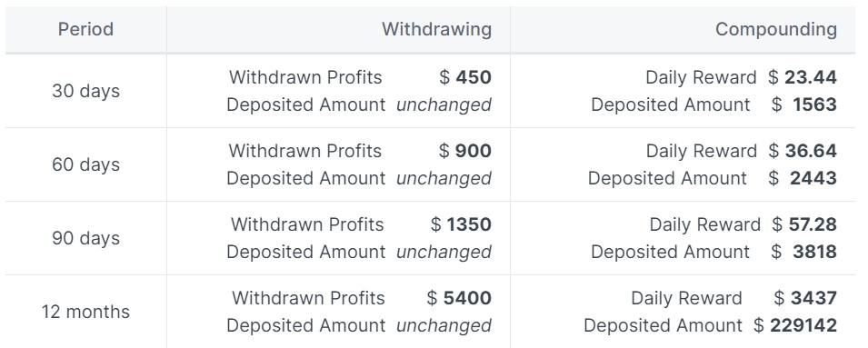This screenshot has width=868, height=348.
Task: Click the 2443 deposited amount value
Action: click(x=813, y=178)
